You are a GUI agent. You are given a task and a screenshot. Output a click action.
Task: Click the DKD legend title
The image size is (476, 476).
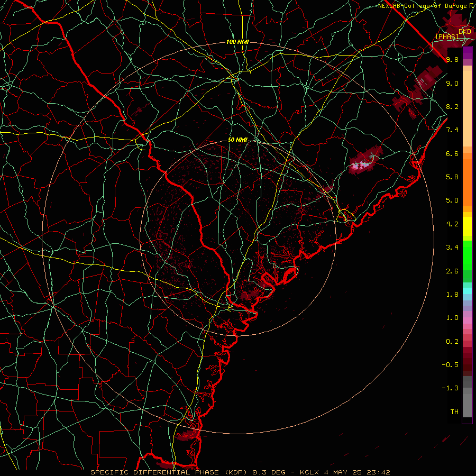coord(465,32)
